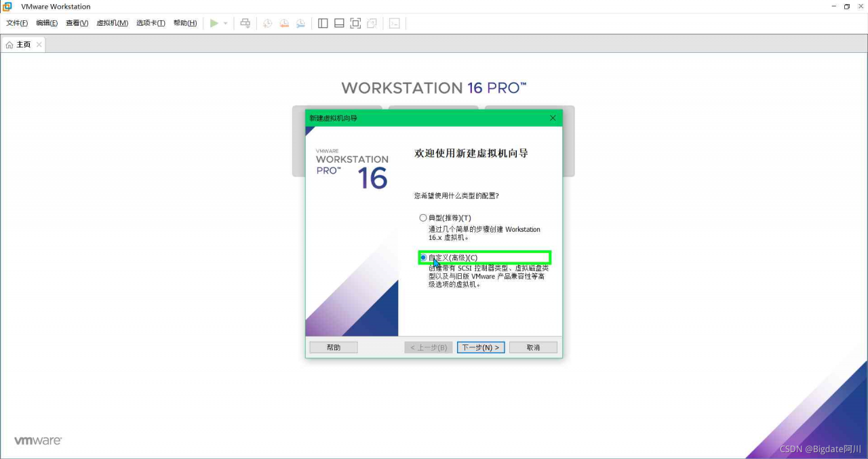Open the 编辑(E) menu
Image resolution: width=868 pixels, height=459 pixels.
47,23
